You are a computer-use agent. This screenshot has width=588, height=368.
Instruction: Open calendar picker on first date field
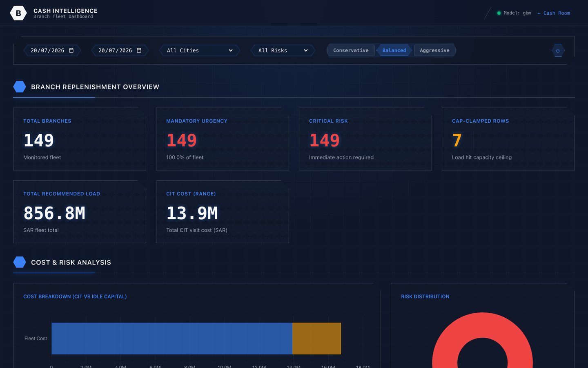[71, 50]
